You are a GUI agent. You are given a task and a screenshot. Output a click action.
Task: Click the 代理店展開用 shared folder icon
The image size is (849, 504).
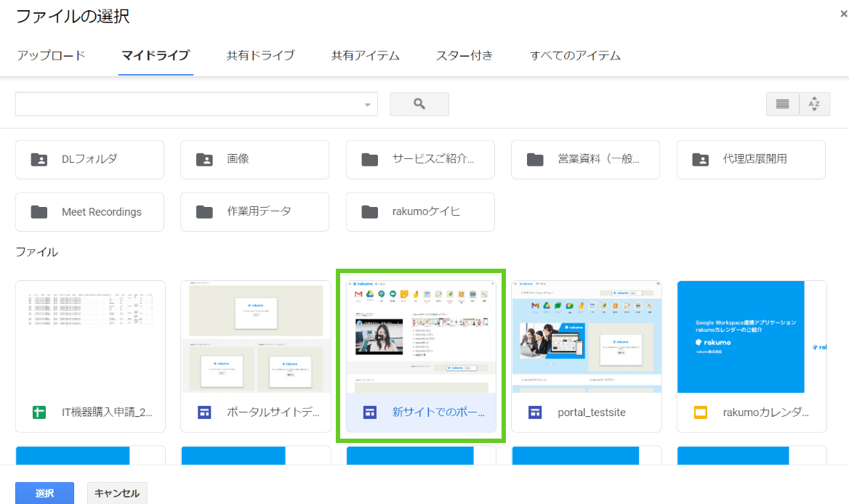[x=701, y=160]
